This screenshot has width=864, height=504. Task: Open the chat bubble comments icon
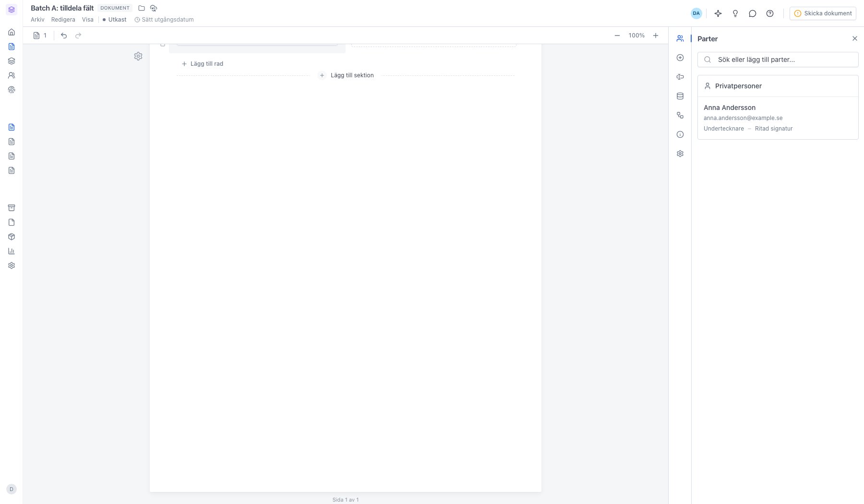(753, 13)
